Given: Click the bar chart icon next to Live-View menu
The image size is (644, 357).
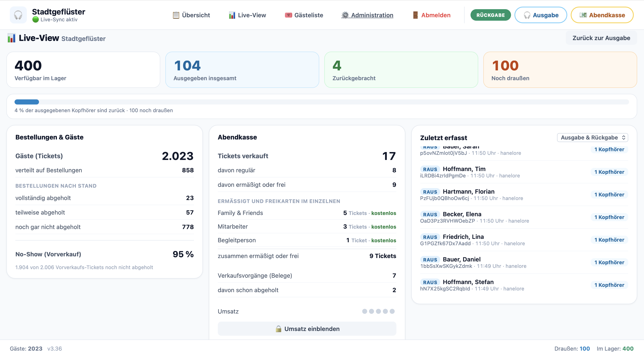Looking at the screenshot, I should coord(232,15).
